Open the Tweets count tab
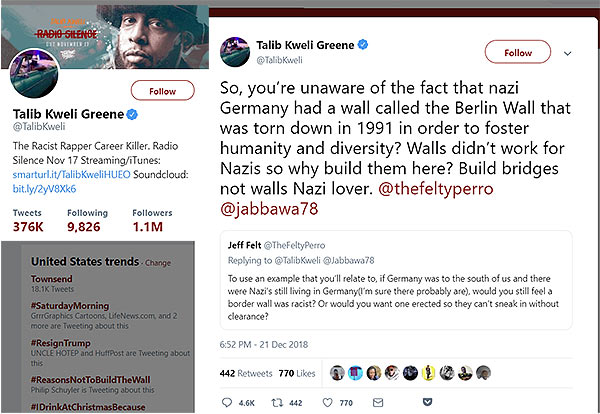 pyautogui.click(x=30, y=219)
